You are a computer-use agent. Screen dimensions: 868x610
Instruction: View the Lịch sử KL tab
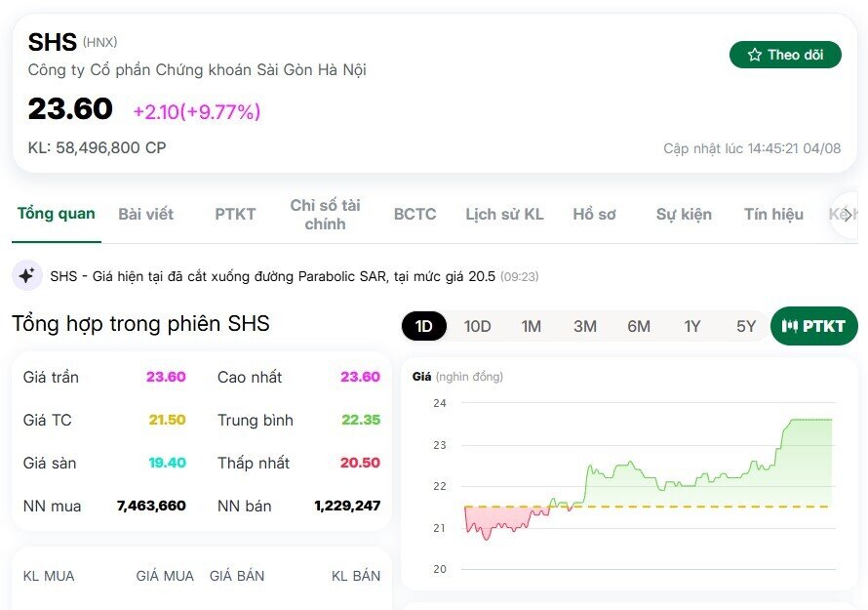(503, 214)
